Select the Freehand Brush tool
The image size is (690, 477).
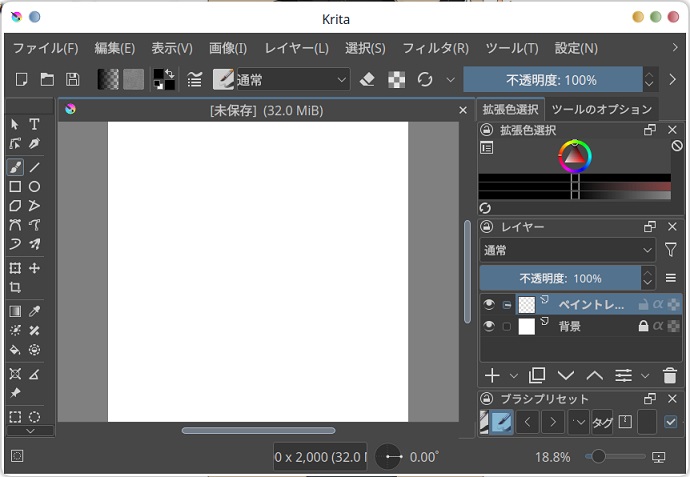15,167
